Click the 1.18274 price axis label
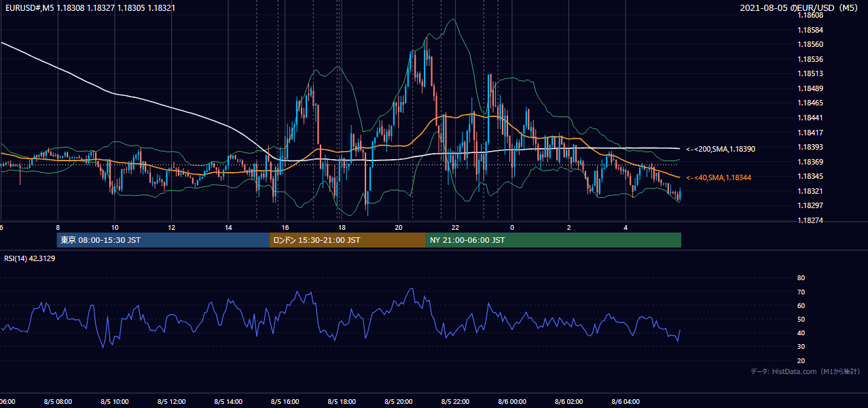This screenshot has height=408, width=868. click(x=811, y=220)
